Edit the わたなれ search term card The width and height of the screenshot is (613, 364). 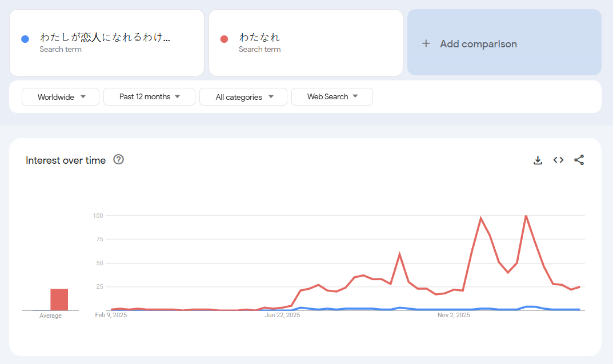point(306,43)
